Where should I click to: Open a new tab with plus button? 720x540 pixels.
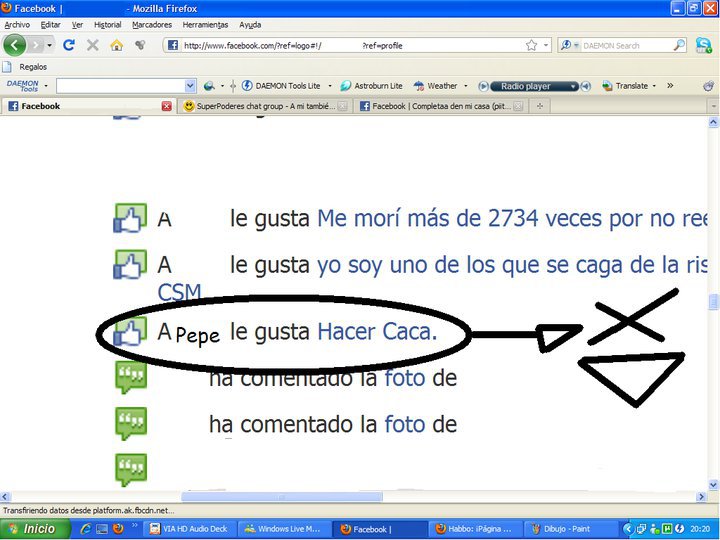coord(540,106)
